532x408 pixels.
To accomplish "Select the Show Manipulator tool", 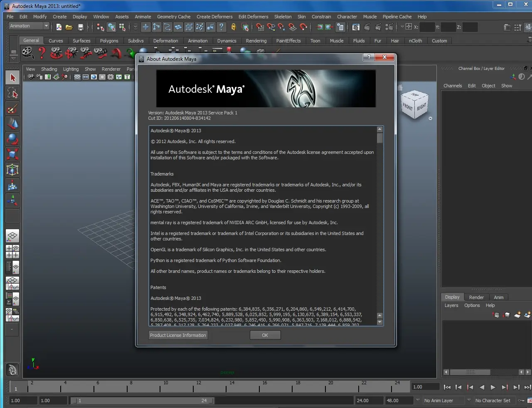I will tap(12, 201).
